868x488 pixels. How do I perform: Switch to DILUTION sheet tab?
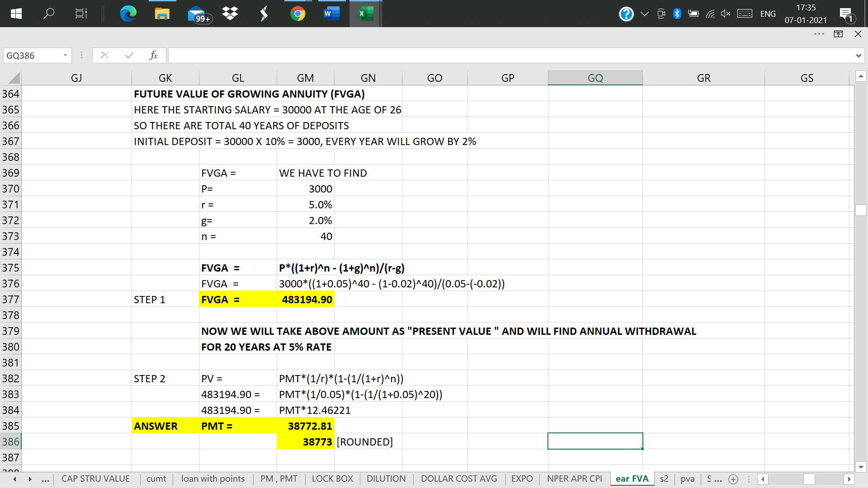pyautogui.click(x=386, y=479)
